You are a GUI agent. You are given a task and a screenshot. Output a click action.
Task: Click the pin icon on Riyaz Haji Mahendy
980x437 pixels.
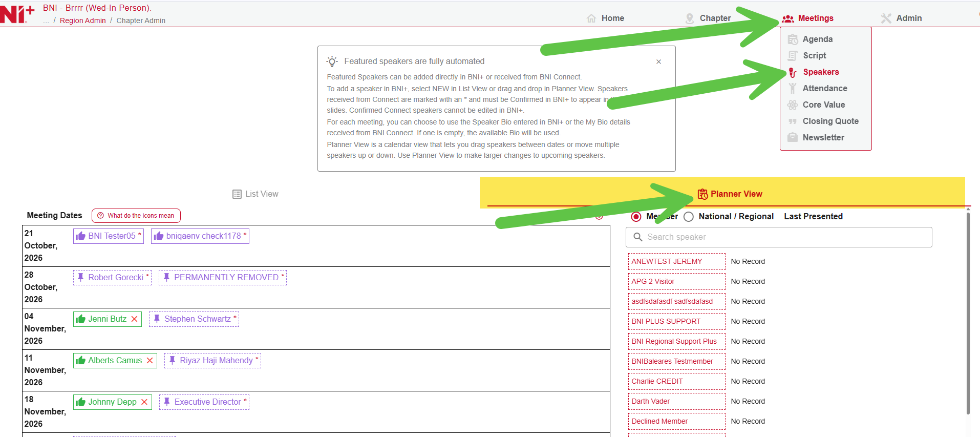coord(172,360)
